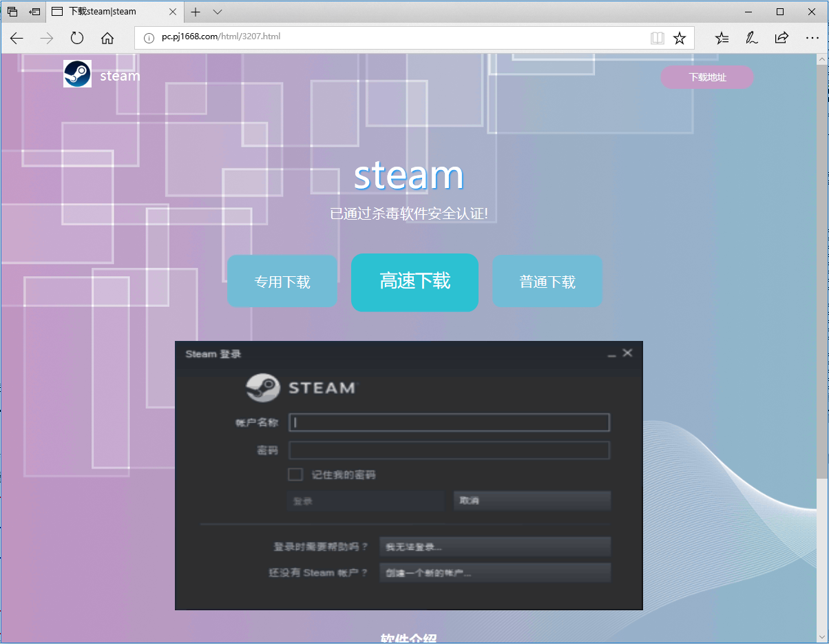Enable reading view for this page
829x644 pixels.
pos(657,38)
